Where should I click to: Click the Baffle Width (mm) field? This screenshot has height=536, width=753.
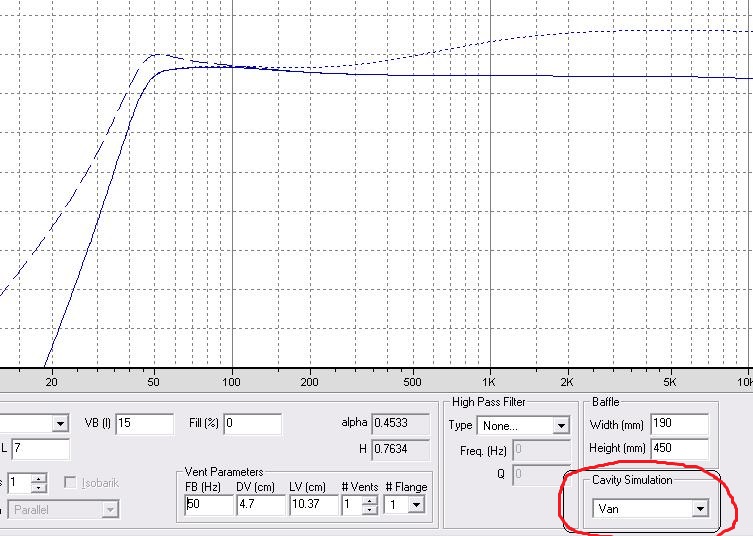pos(680,424)
